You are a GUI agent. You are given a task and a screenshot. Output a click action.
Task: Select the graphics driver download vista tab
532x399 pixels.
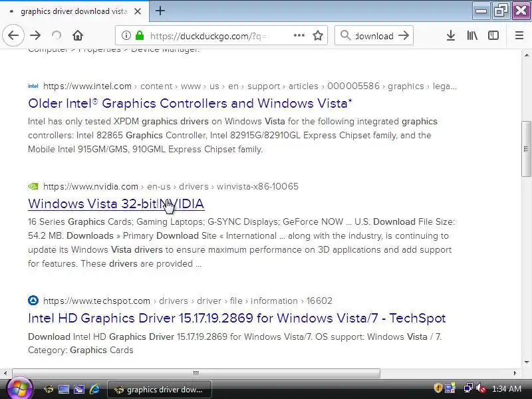(74, 11)
